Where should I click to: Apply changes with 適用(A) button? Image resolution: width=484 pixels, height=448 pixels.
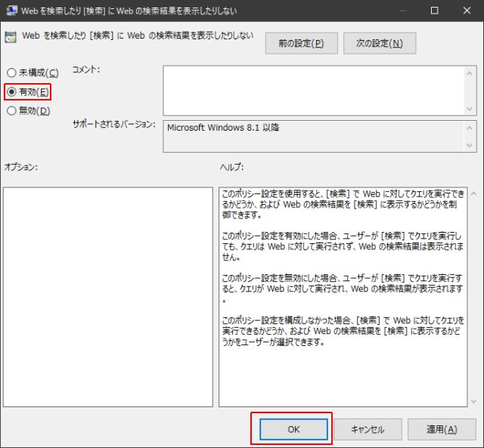[441, 429]
